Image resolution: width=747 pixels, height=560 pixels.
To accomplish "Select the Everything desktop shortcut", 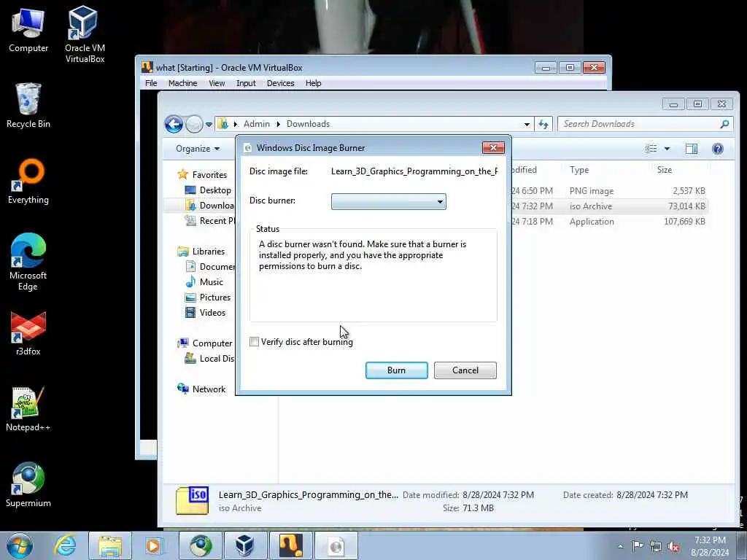I will pyautogui.click(x=28, y=182).
